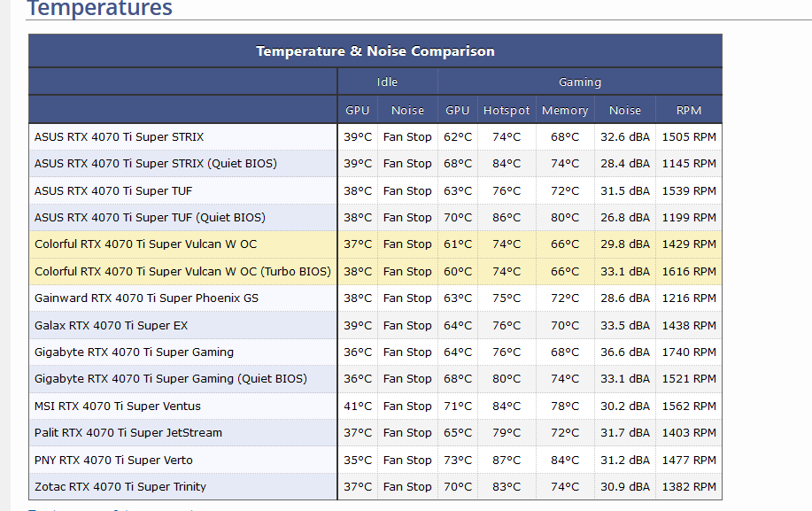Click the 30.9 dBA noise value
The image size is (812, 511).
tap(625, 487)
